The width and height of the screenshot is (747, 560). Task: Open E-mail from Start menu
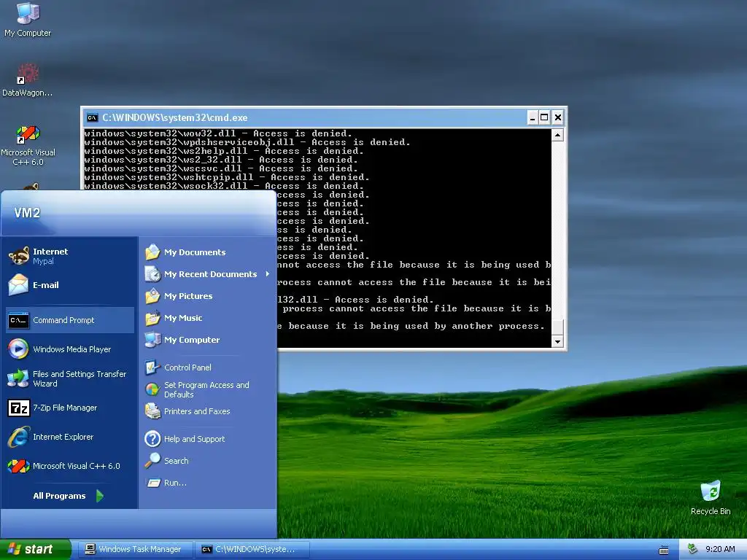click(x=69, y=285)
